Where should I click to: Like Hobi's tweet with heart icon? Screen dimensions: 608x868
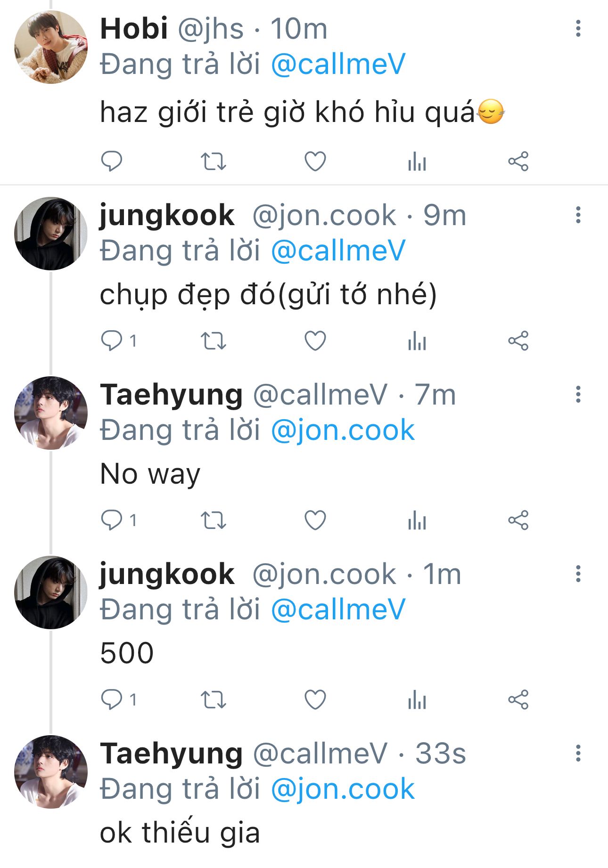(315, 162)
